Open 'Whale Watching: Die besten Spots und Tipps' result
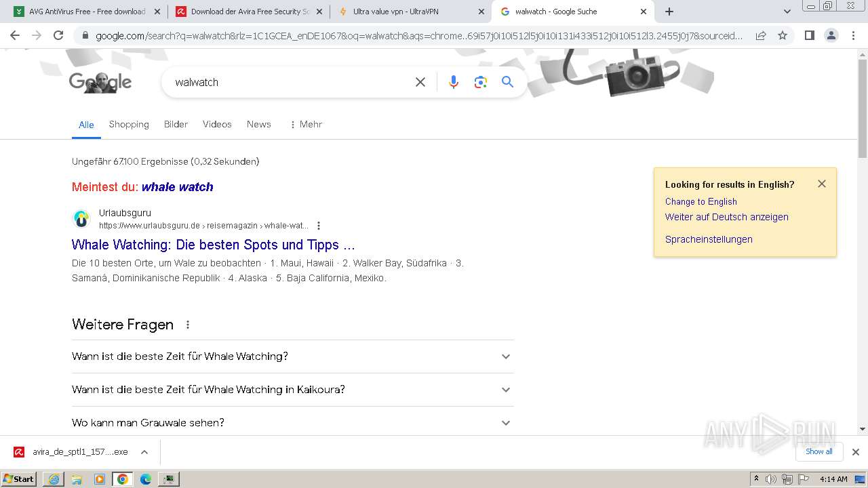The image size is (868, 488). [214, 245]
